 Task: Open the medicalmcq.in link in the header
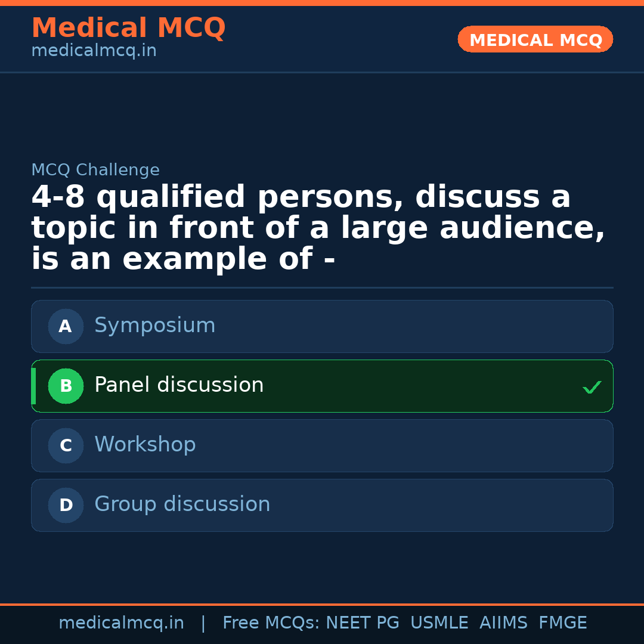94,51
